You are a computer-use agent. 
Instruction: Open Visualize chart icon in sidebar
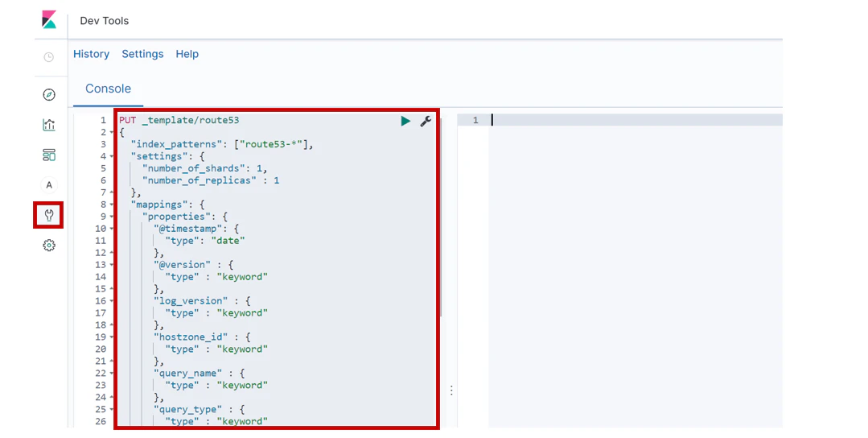coord(49,125)
